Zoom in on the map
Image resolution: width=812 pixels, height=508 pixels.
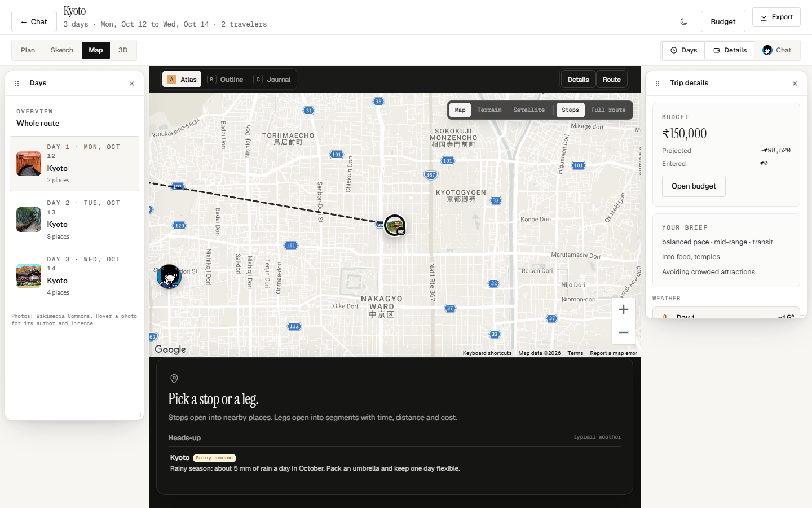[x=624, y=309]
